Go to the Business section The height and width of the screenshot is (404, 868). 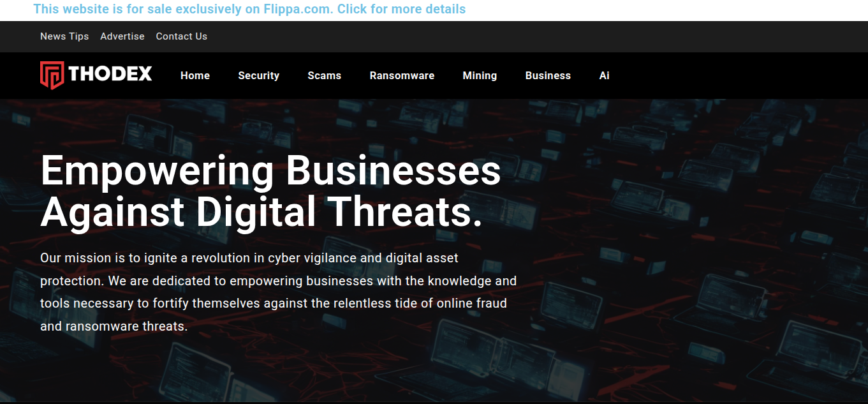(x=548, y=75)
